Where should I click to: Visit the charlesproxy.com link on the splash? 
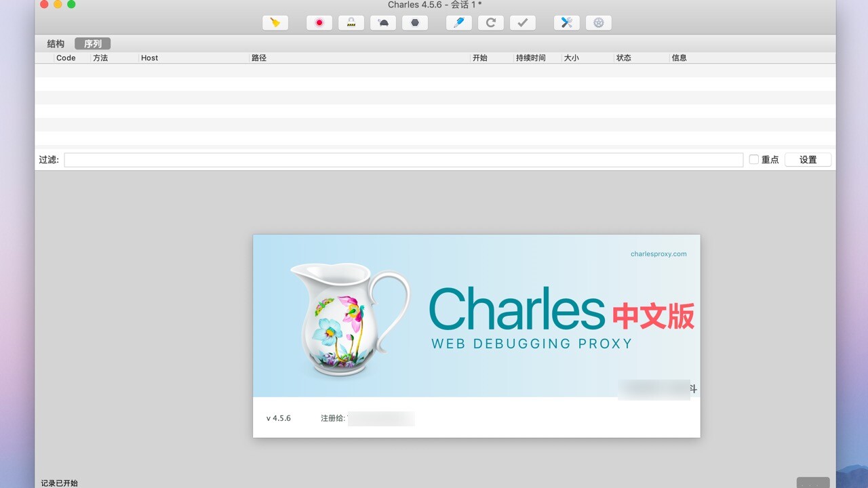[x=658, y=253]
